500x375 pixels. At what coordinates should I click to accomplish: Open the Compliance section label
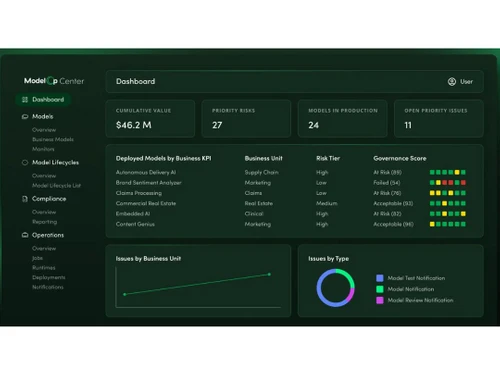pyautogui.click(x=49, y=199)
